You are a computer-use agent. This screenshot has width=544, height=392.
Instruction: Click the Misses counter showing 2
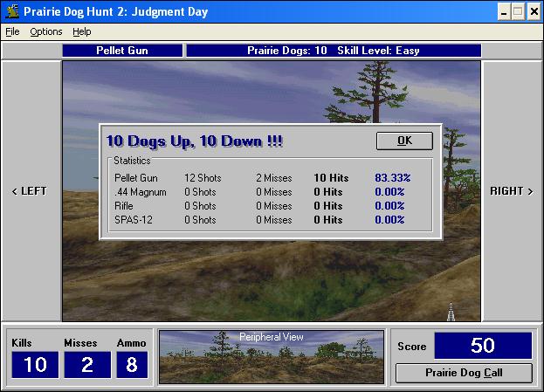(x=87, y=365)
